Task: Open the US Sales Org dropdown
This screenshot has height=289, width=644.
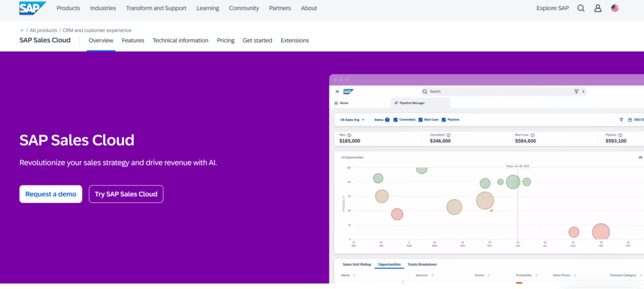Action: click(352, 120)
